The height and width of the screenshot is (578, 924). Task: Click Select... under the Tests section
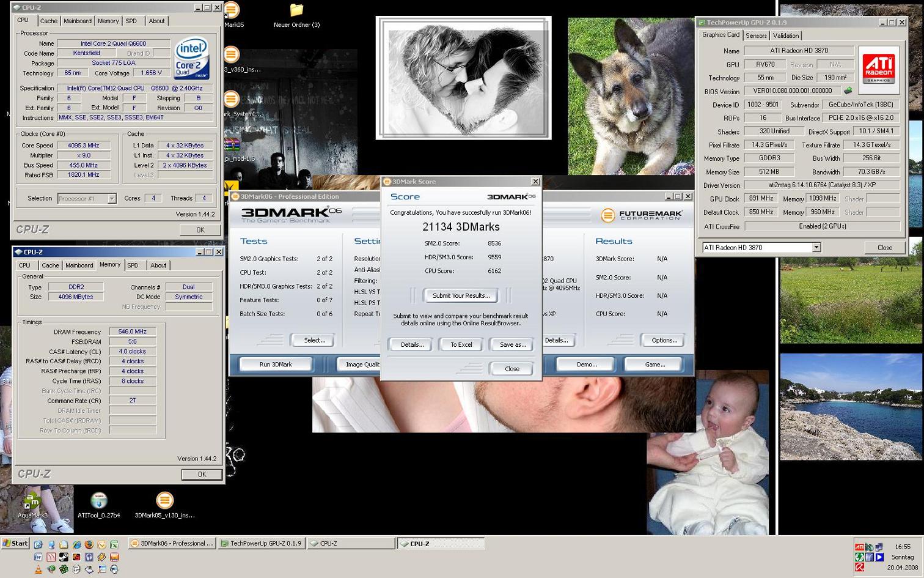click(x=314, y=340)
